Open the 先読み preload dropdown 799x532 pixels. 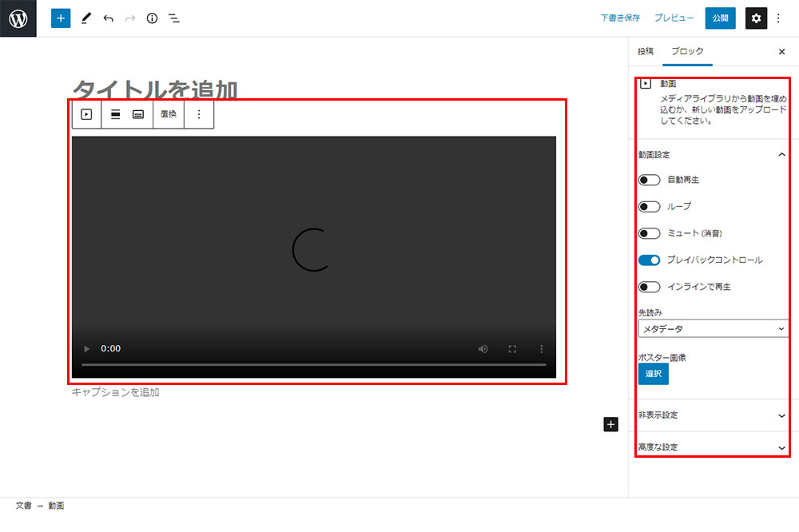pos(713,328)
